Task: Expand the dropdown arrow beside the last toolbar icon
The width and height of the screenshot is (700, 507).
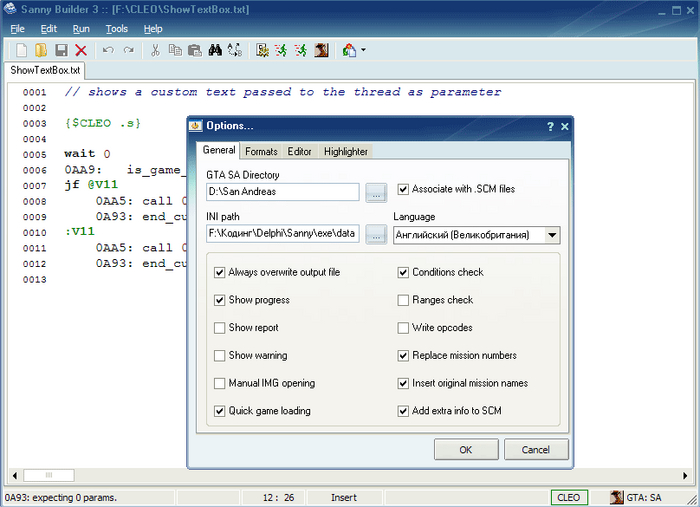Action: pyautogui.click(x=363, y=50)
